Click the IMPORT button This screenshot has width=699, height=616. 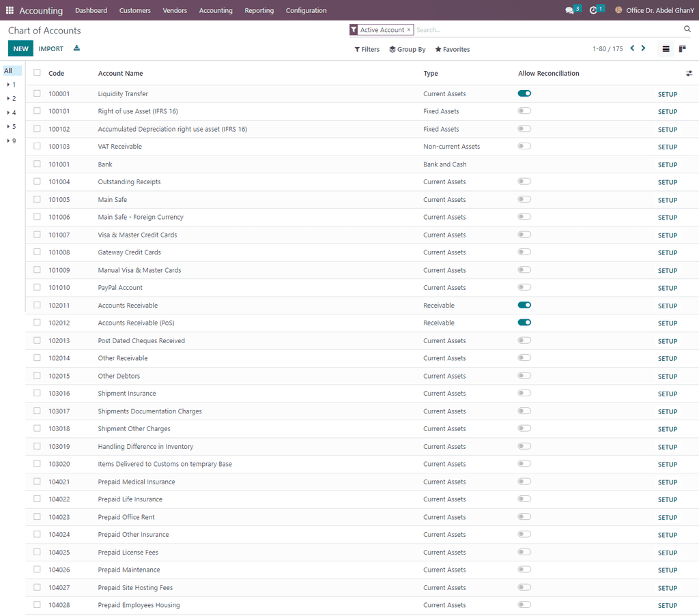(x=51, y=48)
